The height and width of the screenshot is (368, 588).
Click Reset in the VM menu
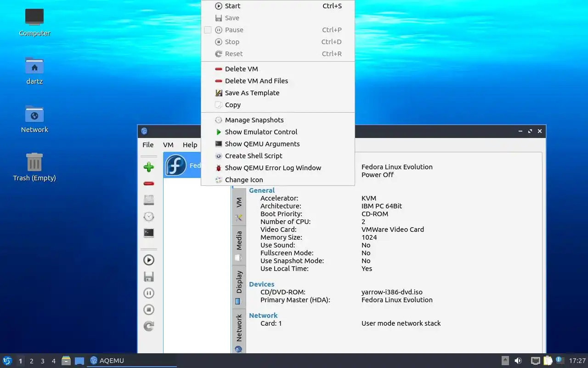pos(278,54)
